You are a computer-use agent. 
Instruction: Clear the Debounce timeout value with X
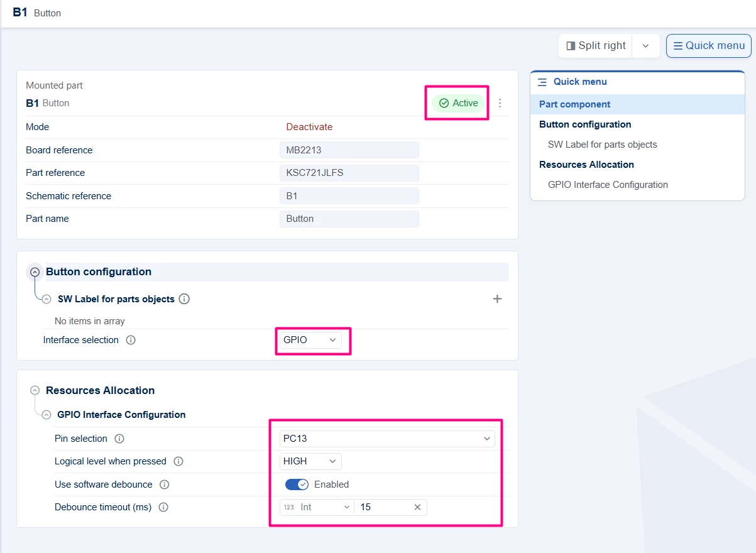[x=417, y=507]
